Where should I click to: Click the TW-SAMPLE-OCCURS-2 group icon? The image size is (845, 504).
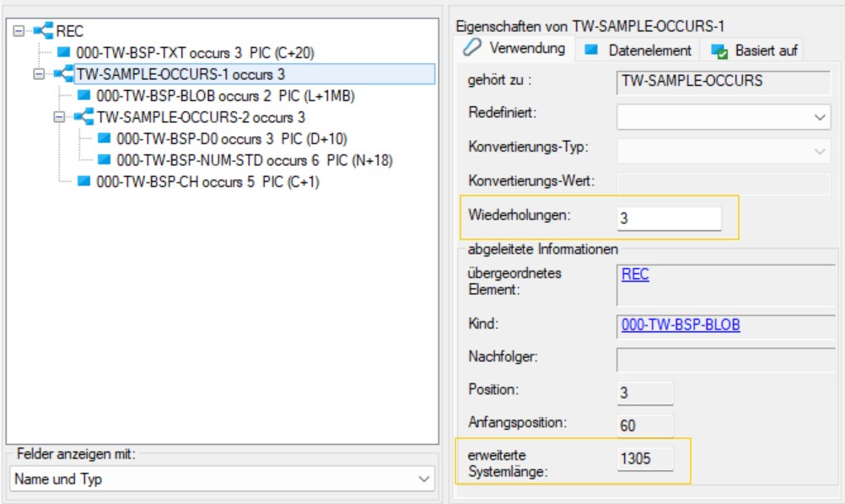[x=84, y=117]
